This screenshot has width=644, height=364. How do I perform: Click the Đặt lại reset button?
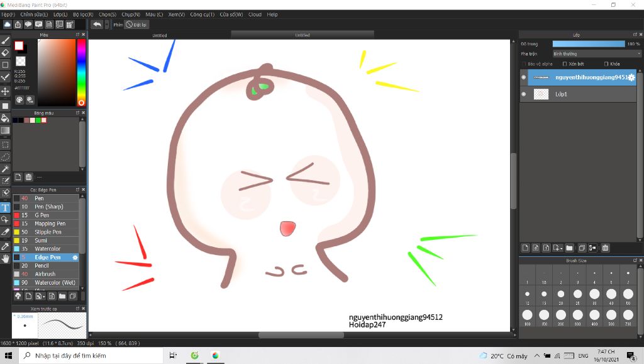(136, 25)
